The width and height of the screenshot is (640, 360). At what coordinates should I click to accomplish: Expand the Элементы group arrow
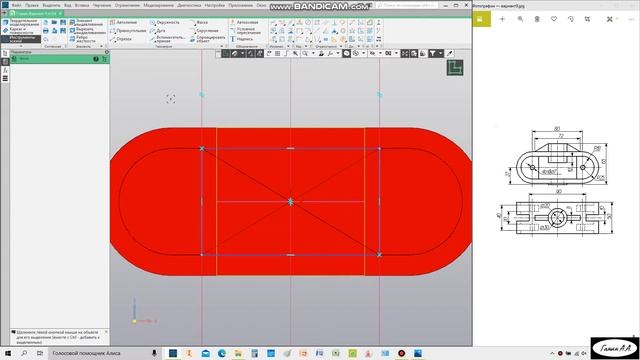pos(101,46)
